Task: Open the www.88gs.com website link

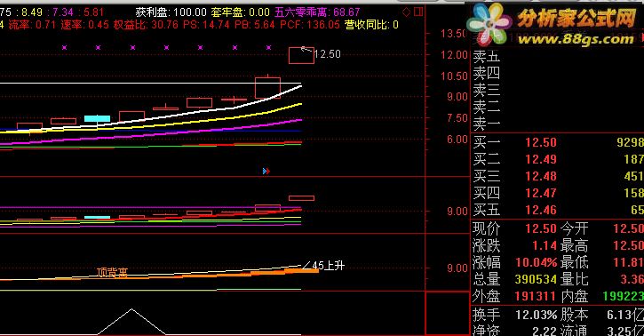Action: point(576,39)
